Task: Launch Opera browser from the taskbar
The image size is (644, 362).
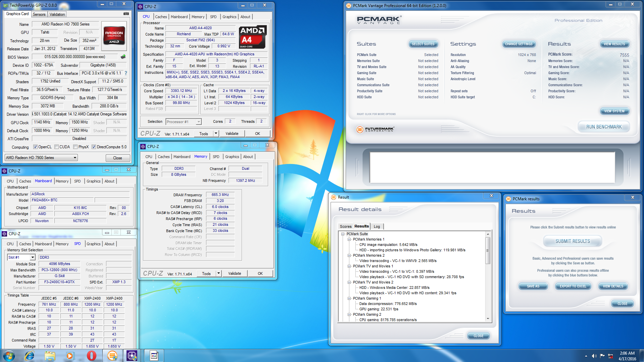Action: pyautogui.click(x=91, y=356)
